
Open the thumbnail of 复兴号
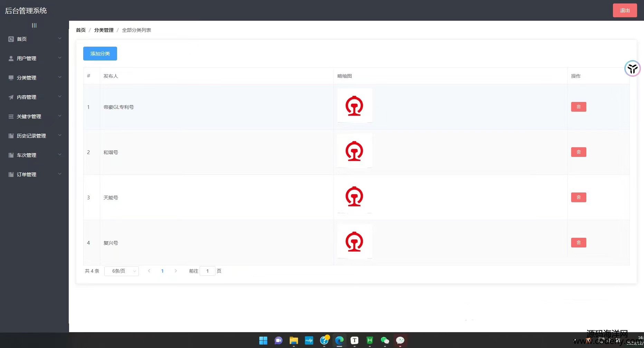[x=355, y=242]
